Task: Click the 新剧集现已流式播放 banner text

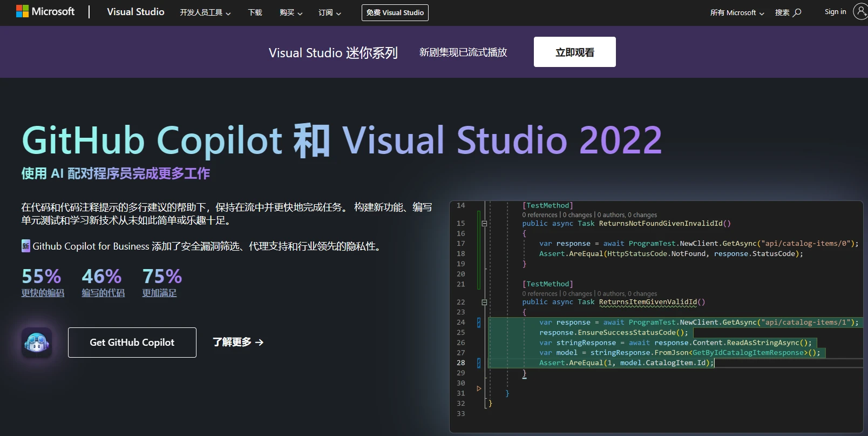Action: (x=463, y=52)
